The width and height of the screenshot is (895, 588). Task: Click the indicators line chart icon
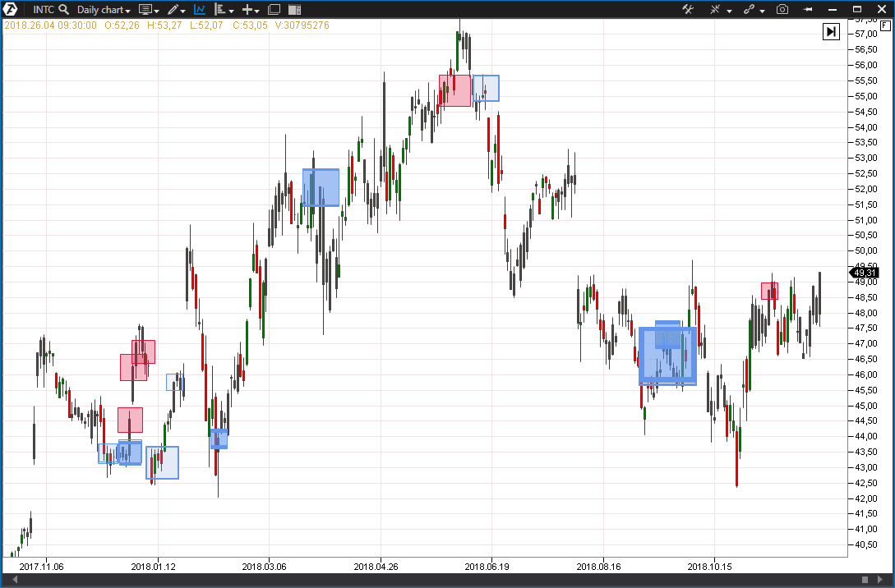(200, 10)
